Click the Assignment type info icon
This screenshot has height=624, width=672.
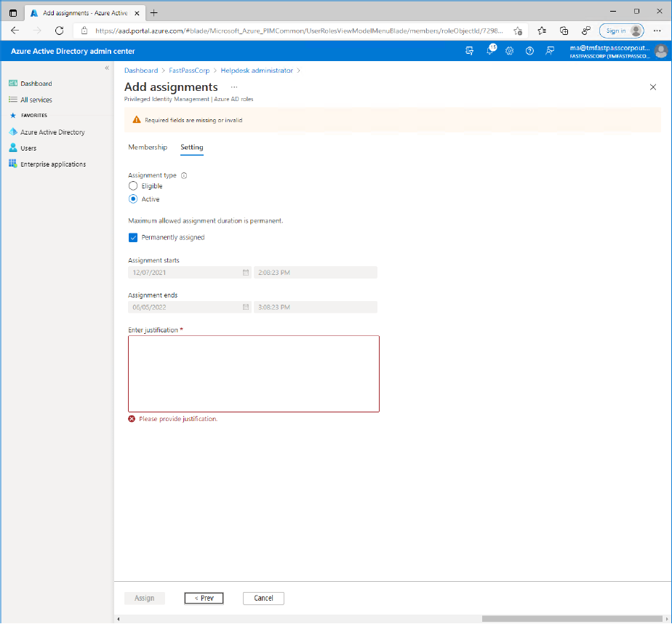[x=184, y=175]
